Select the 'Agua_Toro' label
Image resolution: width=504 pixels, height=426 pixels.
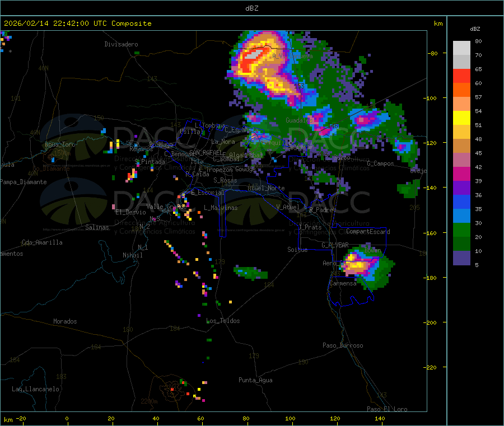click(x=60, y=144)
